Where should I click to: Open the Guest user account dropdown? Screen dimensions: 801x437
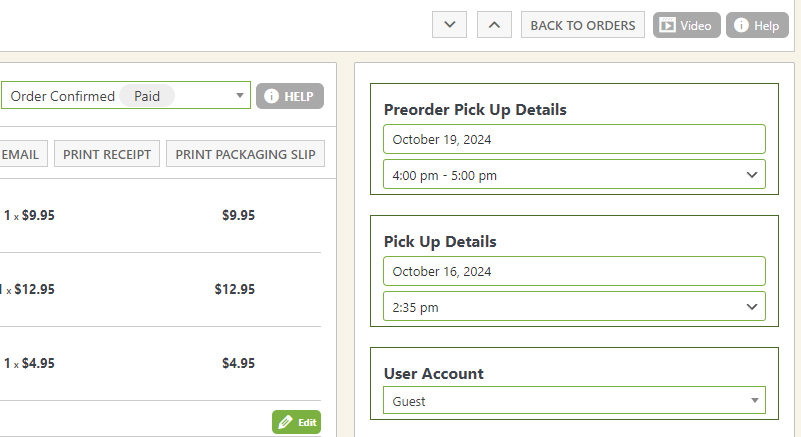pos(574,401)
